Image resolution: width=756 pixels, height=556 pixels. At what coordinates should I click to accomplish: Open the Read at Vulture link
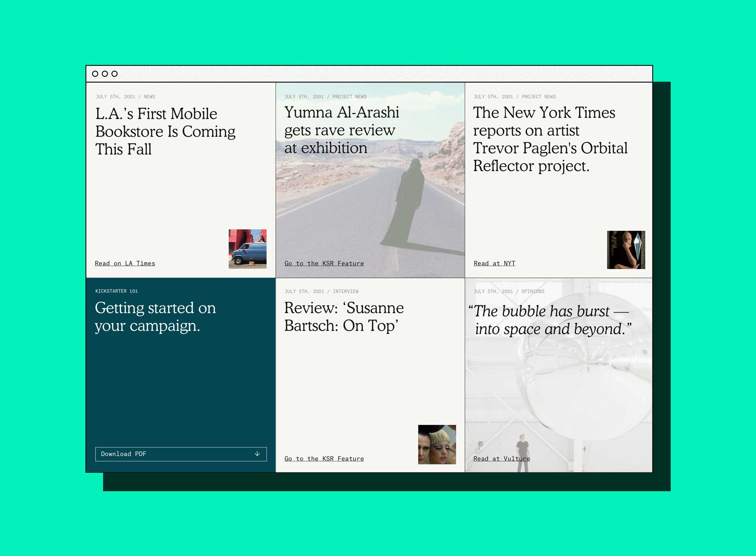click(502, 458)
